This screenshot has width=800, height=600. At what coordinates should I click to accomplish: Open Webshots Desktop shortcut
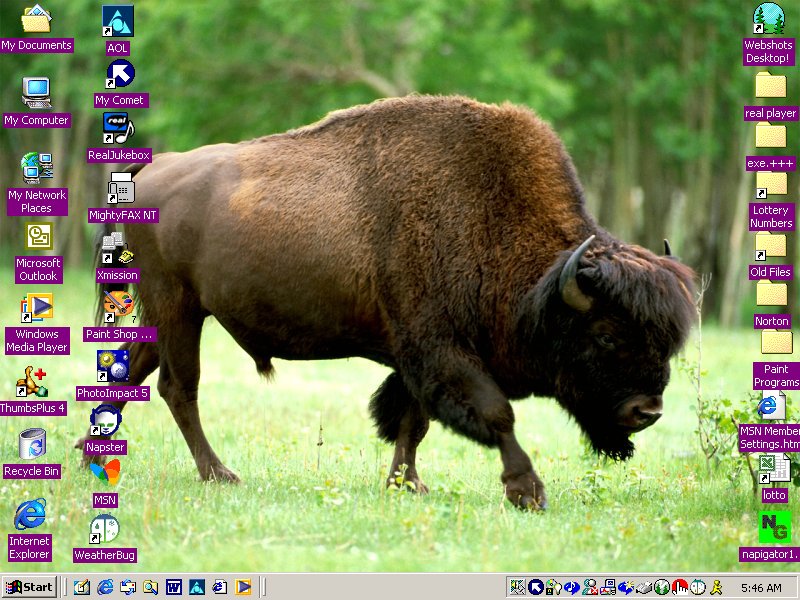coord(768,20)
